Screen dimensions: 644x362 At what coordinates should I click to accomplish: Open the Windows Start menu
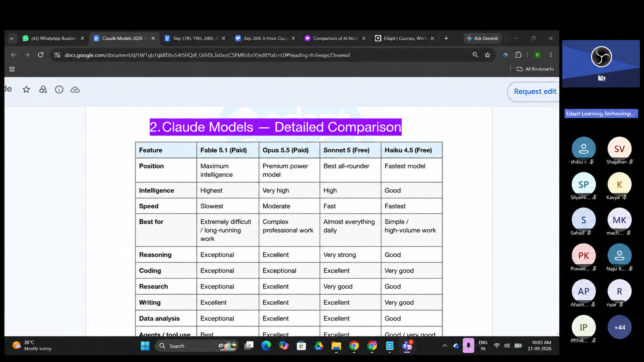click(145, 346)
